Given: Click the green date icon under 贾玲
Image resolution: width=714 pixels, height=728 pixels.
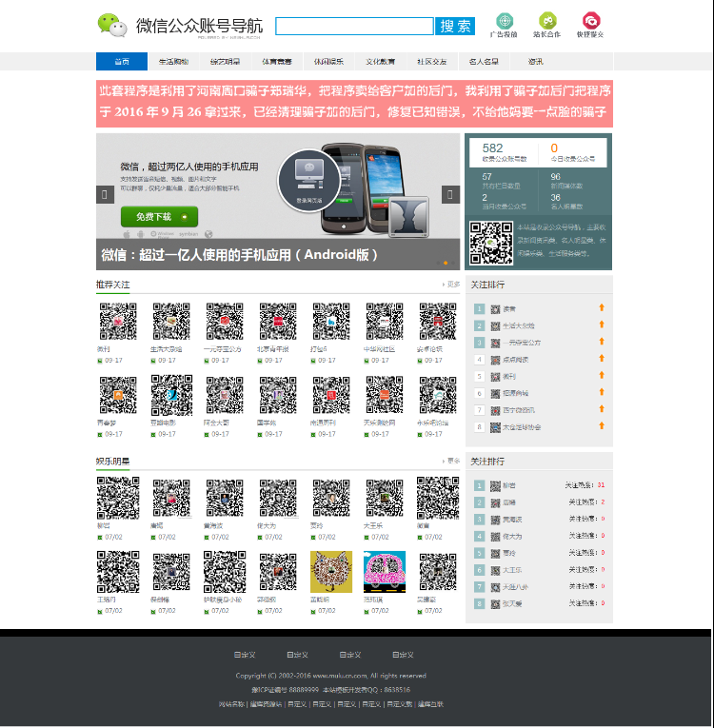Looking at the screenshot, I should tap(312, 538).
